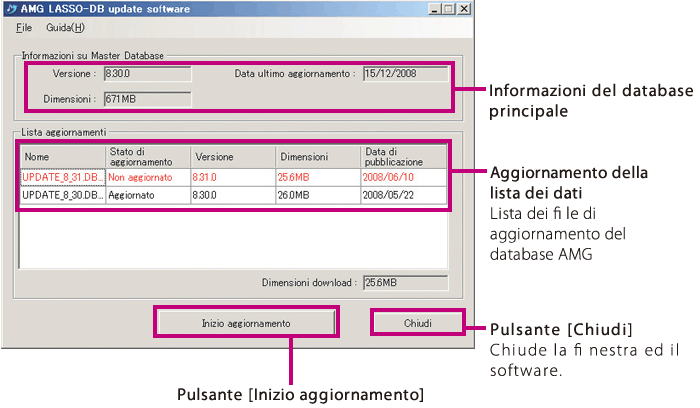Click the Stato di aggiornamento column header
This screenshot has height=408, width=700.
pos(147,157)
